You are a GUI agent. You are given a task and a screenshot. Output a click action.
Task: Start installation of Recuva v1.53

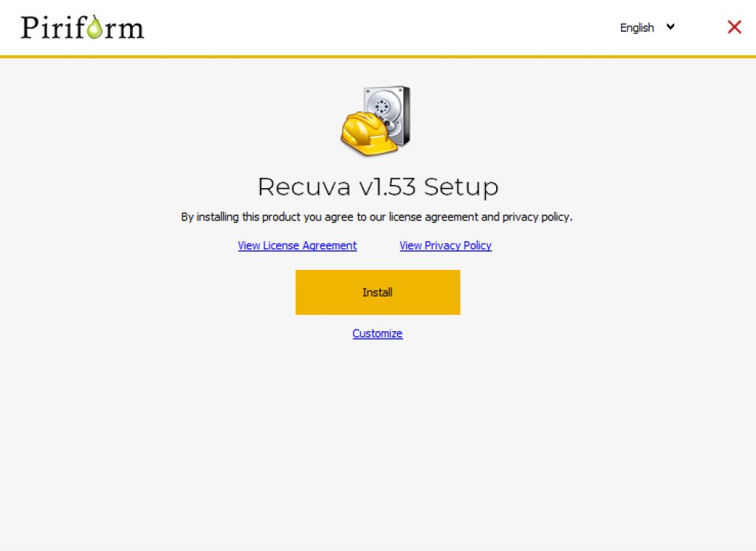(377, 292)
